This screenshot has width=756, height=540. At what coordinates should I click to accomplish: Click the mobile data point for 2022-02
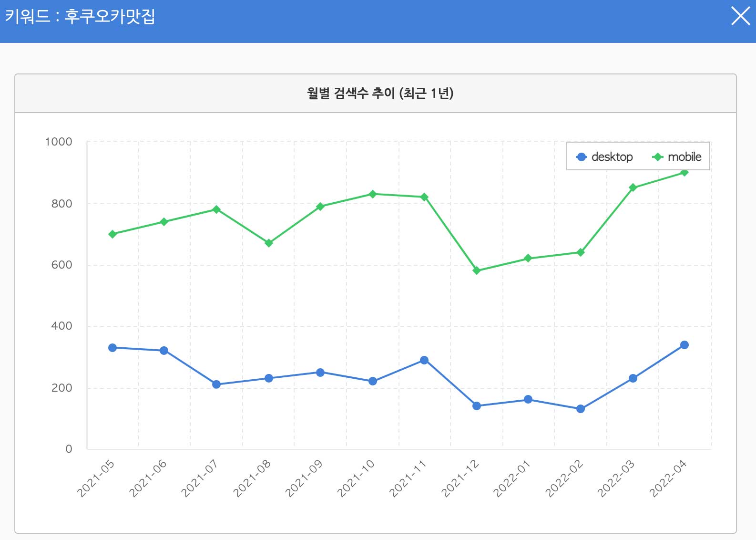point(581,252)
